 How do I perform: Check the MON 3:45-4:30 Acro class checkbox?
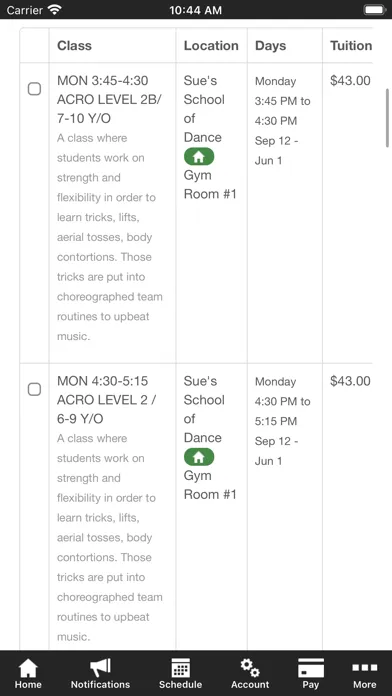point(34,89)
